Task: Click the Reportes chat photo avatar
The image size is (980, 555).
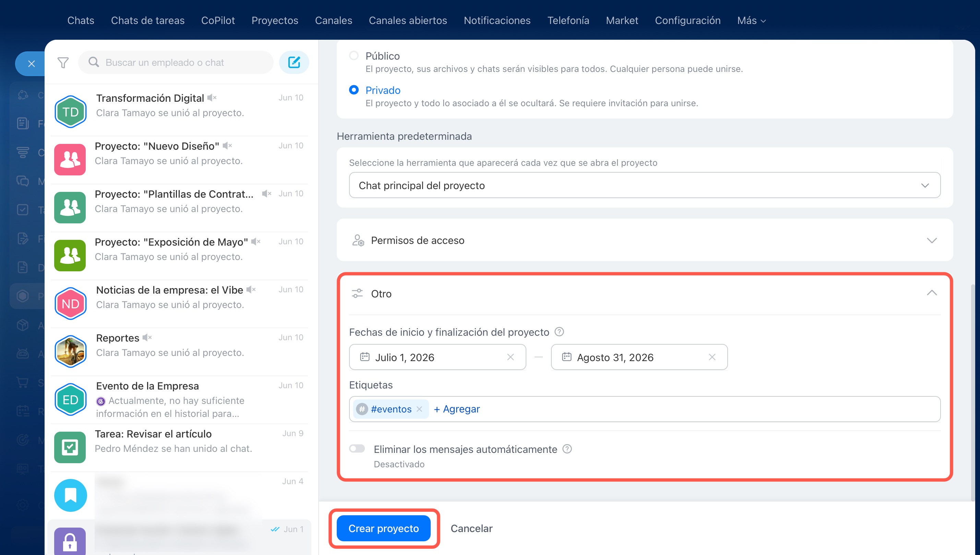Action: [x=71, y=351]
